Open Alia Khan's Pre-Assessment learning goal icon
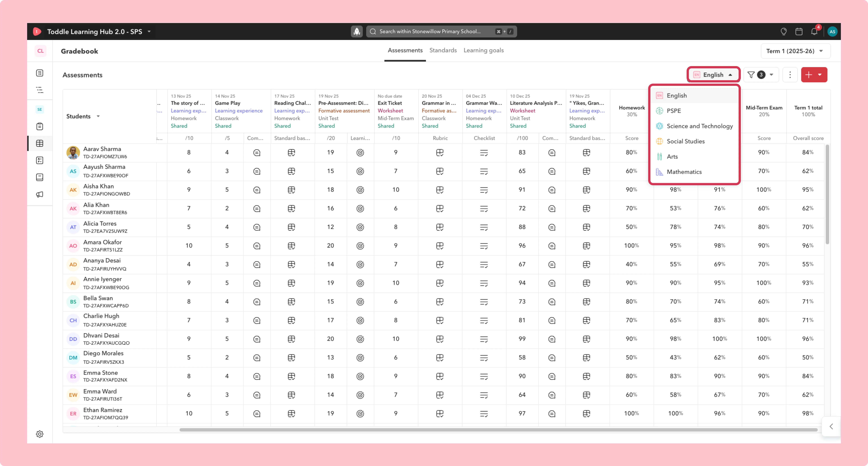868x466 pixels. tap(360, 208)
